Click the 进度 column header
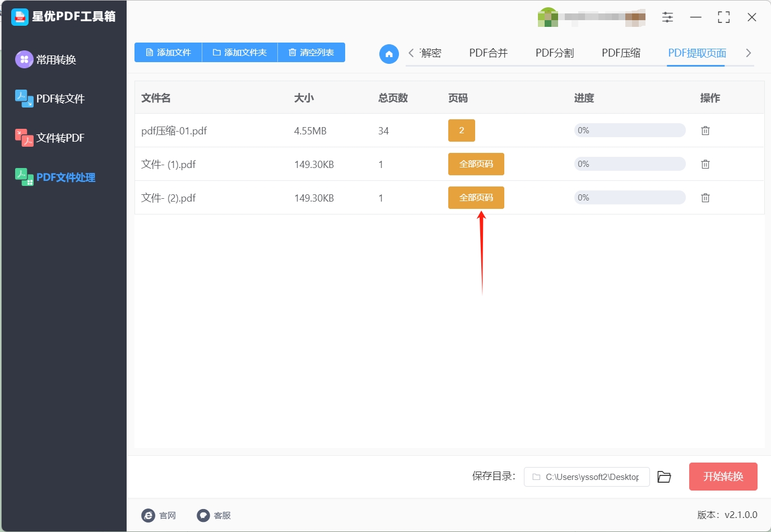 [584, 98]
